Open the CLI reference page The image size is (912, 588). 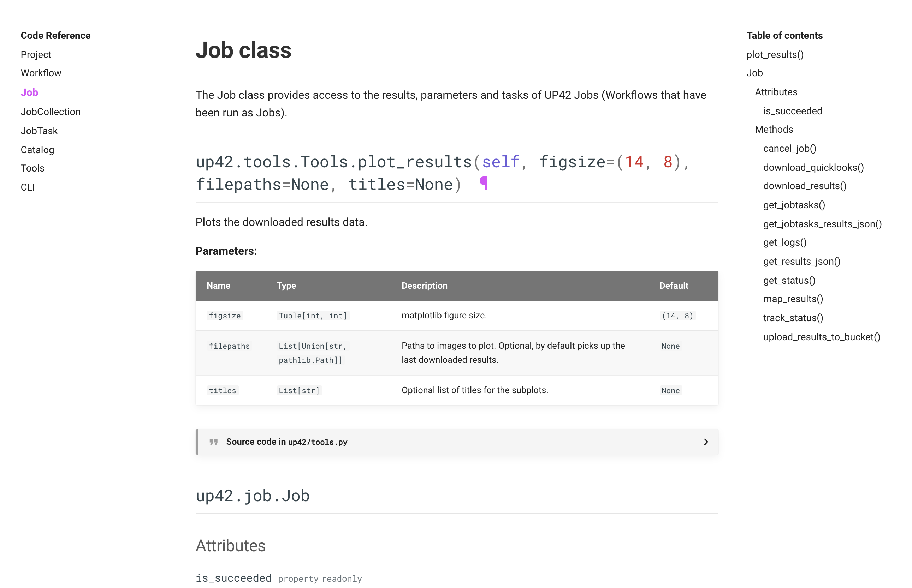[28, 187]
